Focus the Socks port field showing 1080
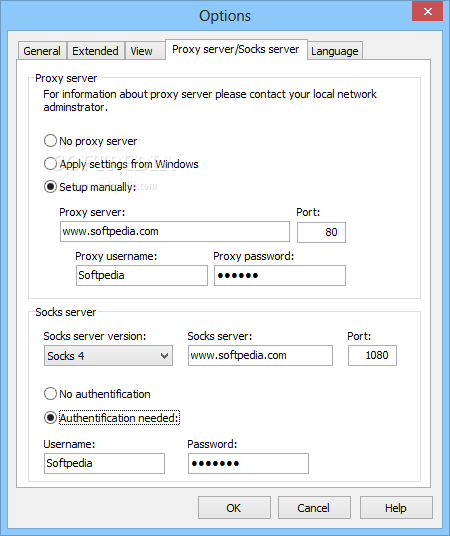 point(372,356)
